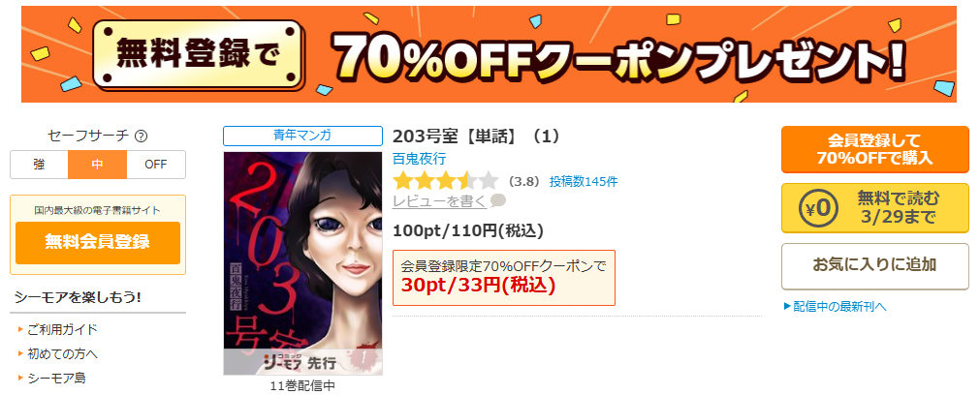Set safe search to 中

98,165
